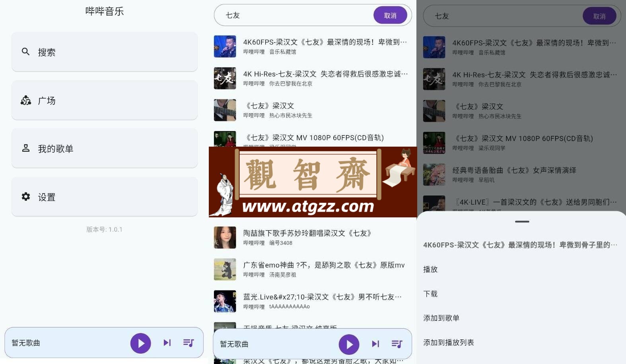Screen dimensions: 626x364
Task: Open 我的歌单 menu entry
Action: [x=105, y=148]
